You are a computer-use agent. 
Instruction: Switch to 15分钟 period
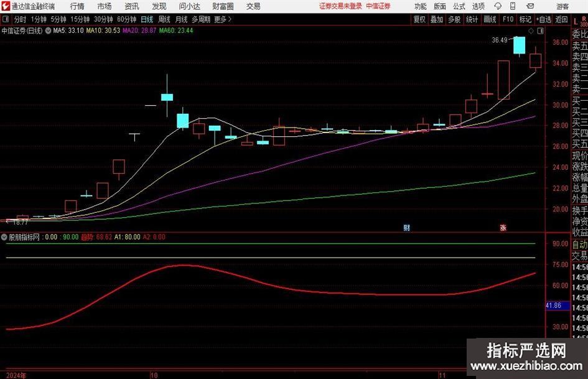pos(80,19)
